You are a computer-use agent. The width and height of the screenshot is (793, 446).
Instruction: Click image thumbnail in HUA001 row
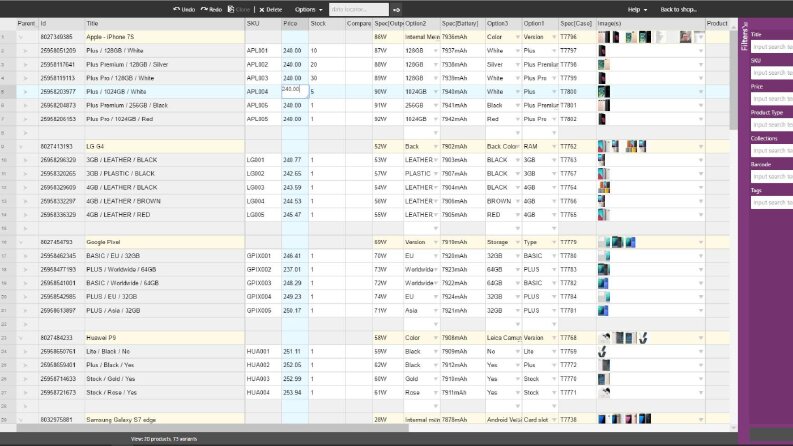click(602, 351)
